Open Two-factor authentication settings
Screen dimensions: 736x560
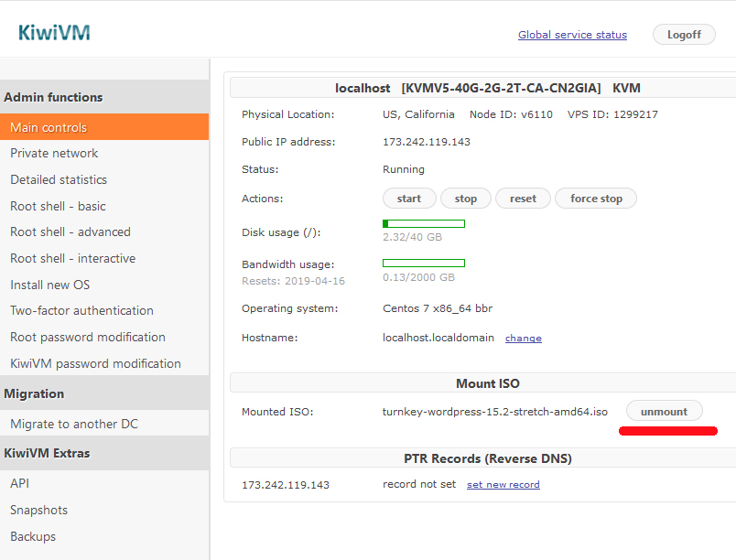coord(81,310)
